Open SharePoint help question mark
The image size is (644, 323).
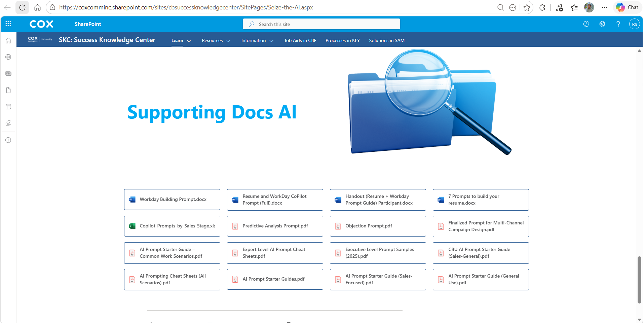point(618,24)
